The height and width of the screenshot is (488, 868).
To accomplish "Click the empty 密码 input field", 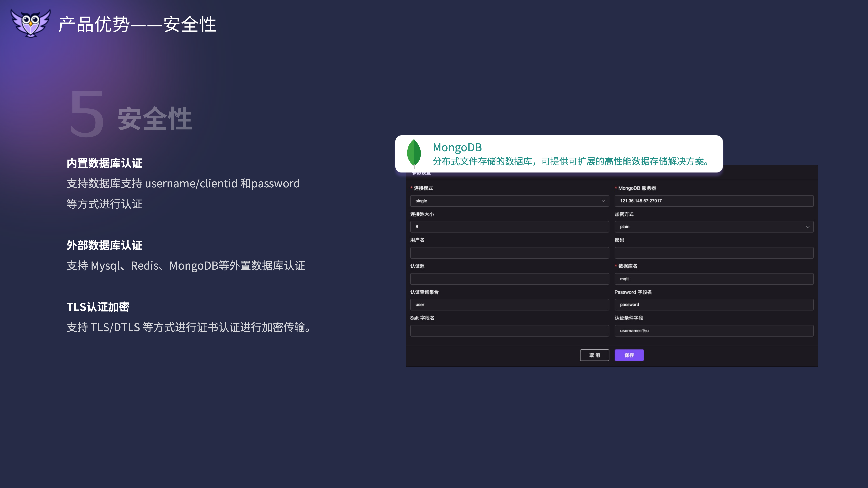I will tap(714, 253).
